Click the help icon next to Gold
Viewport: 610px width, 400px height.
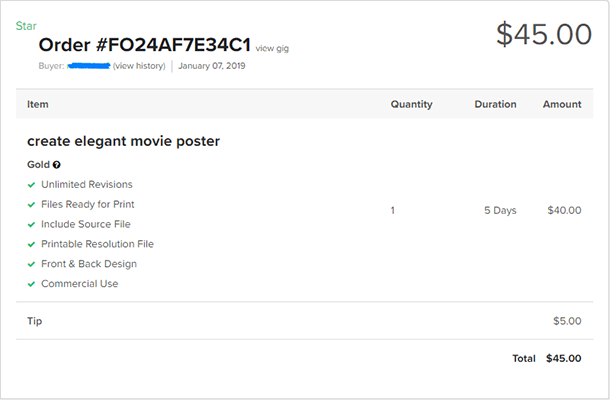57,164
